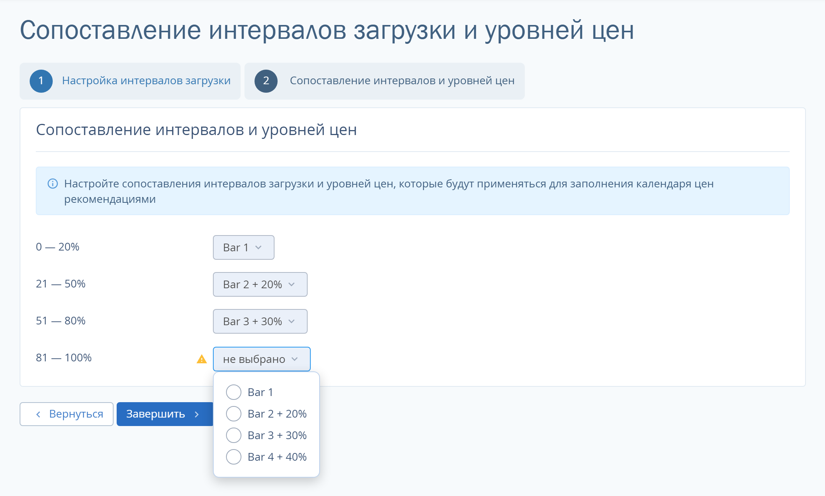Image resolution: width=825 pixels, height=496 pixels.
Task: Click the step 1 number circle
Action: [x=41, y=81]
